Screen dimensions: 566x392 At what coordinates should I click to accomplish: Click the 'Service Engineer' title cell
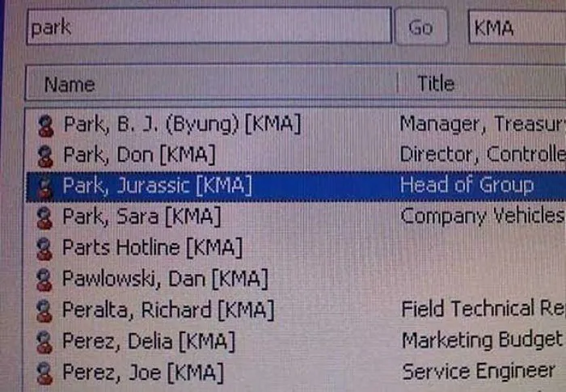tap(479, 372)
